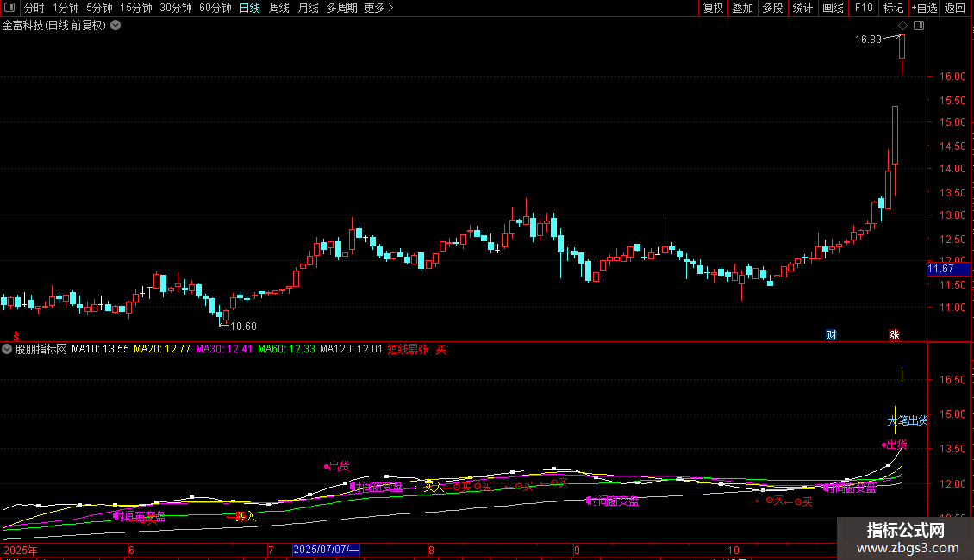The width and height of the screenshot is (974, 560).
Task: Select the 30分钟 period tab
Action: coord(175,8)
